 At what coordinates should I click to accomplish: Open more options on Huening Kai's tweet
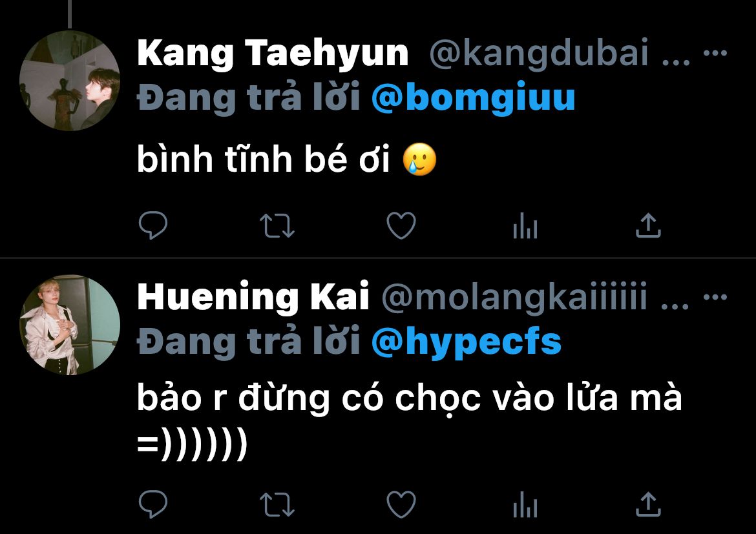click(715, 298)
